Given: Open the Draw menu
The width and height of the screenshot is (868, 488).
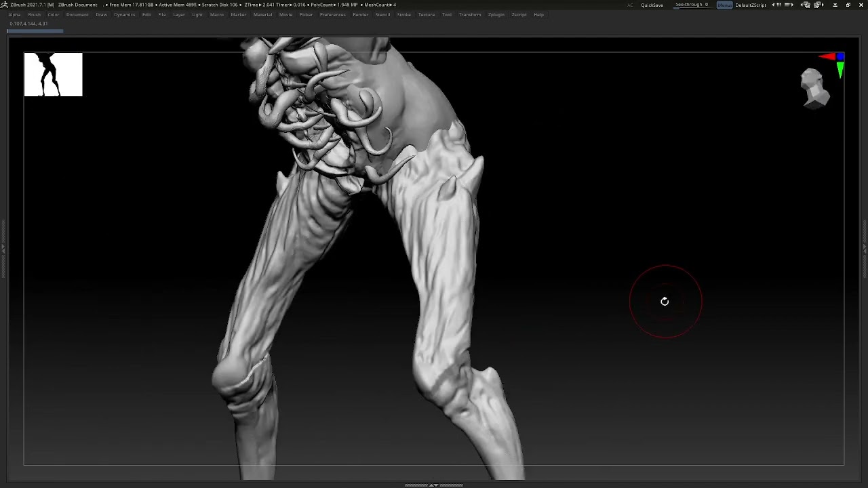Looking at the screenshot, I should pos(101,14).
